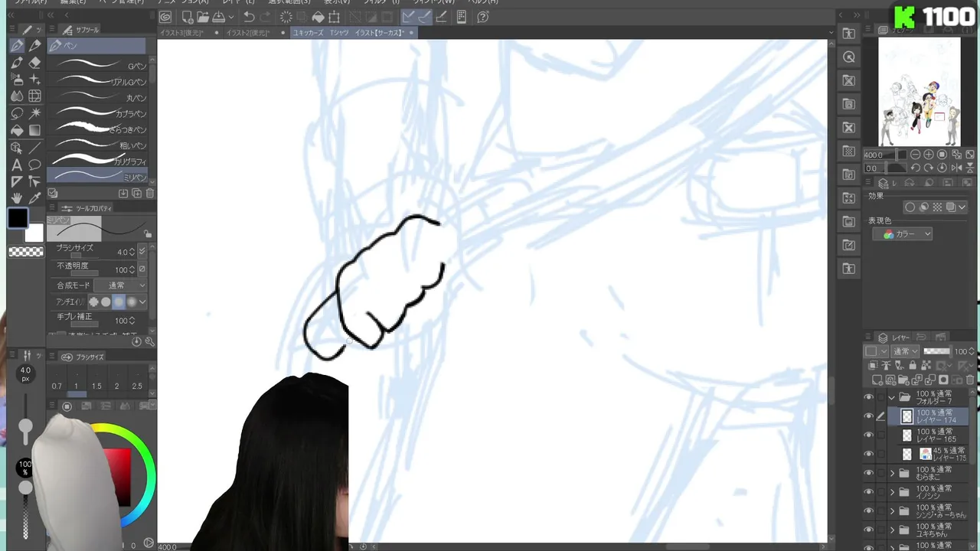Clear the layer with the toolbar icon

[286, 17]
